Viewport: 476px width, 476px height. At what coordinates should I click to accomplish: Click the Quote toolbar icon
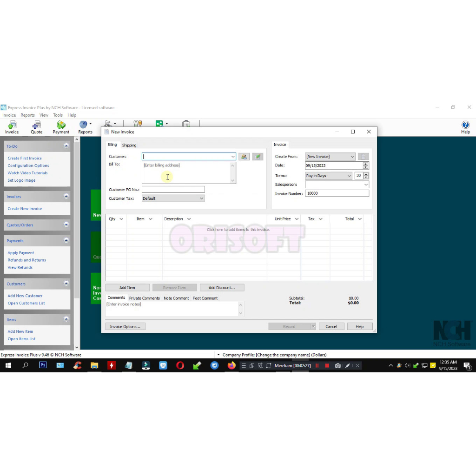(36, 127)
